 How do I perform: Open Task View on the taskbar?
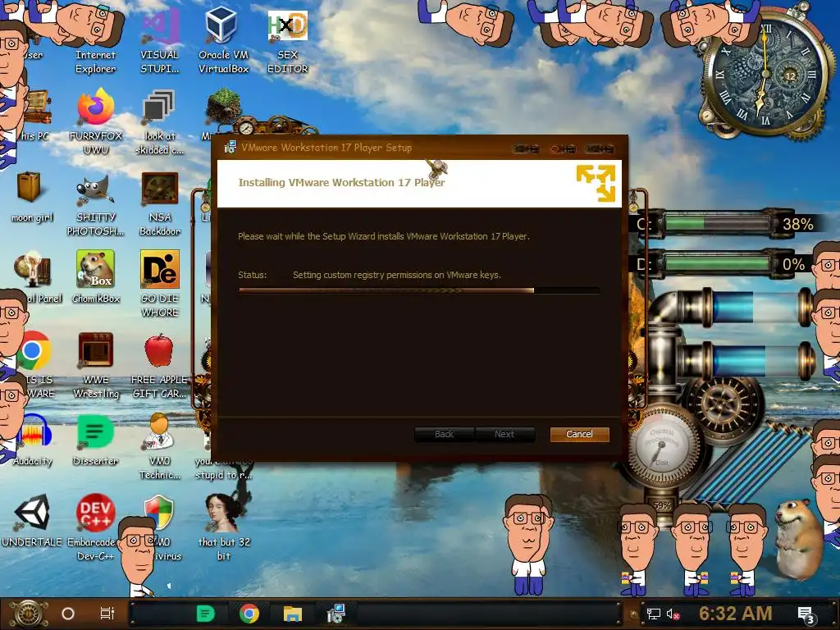click(107, 614)
